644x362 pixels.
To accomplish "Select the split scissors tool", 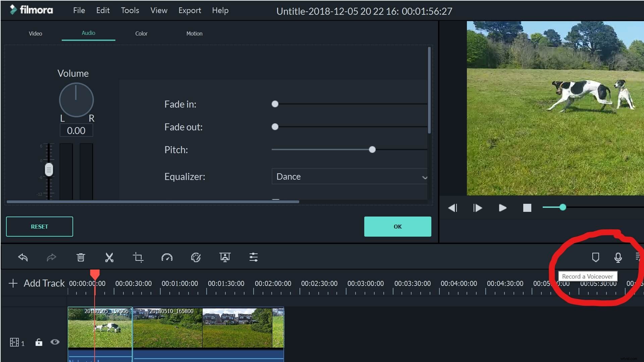I will 109,257.
